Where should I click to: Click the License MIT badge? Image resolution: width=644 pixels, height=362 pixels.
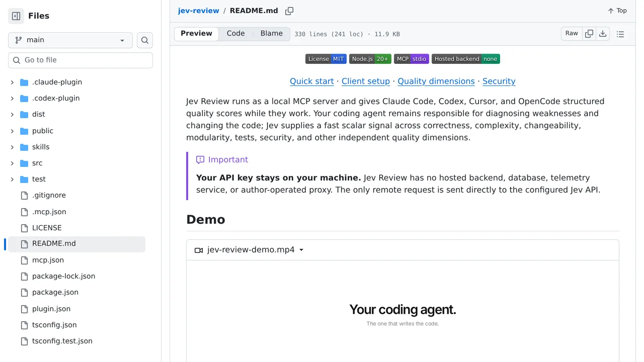tap(326, 59)
